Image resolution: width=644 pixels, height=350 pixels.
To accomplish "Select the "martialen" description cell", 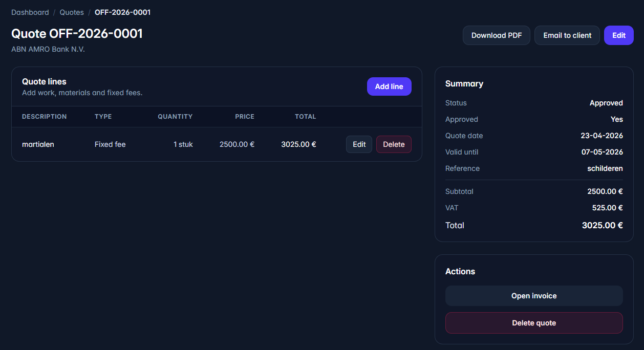I will point(38,144).
